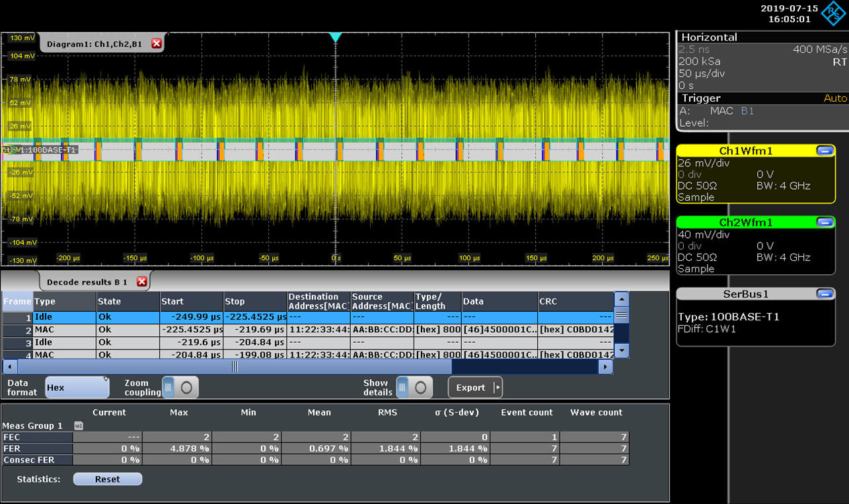
Task: Close the Decode results B 1 tab
Action: [142, 280]
